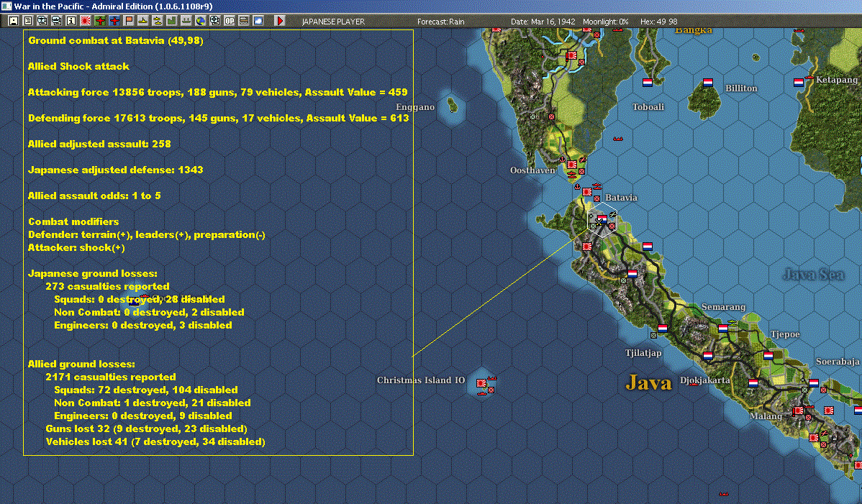Open the save game disk icon
The height and width of the screenshot is (504, 862).
coord(14,21)
